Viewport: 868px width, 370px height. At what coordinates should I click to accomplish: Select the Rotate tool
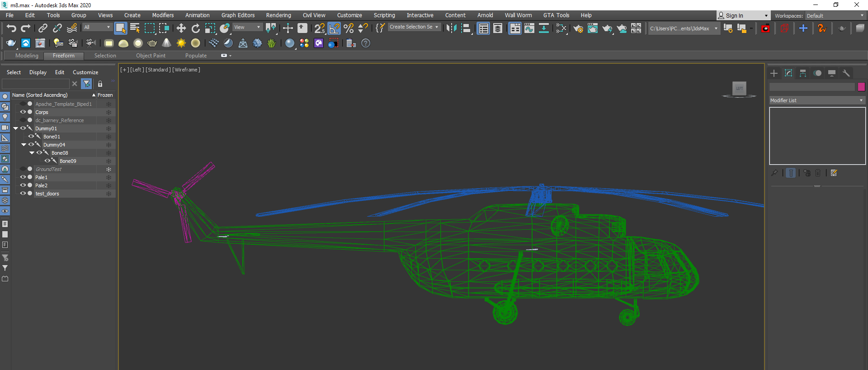pyautogui.click(x=196, y=28)
